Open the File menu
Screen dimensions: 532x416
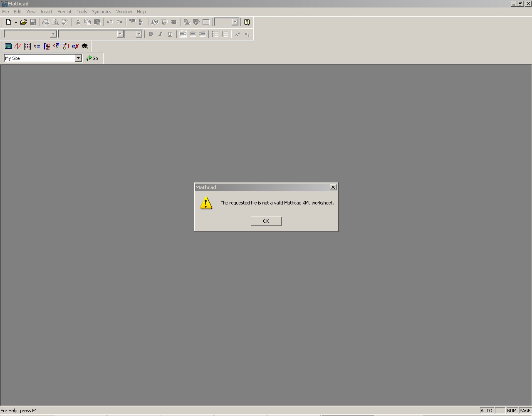[5, 12]
